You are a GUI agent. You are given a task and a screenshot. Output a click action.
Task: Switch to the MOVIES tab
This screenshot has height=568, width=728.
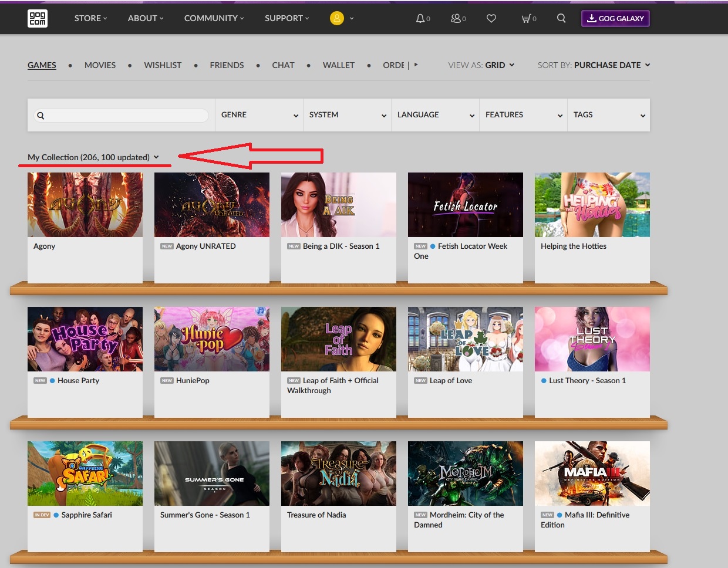pos(100,65)
